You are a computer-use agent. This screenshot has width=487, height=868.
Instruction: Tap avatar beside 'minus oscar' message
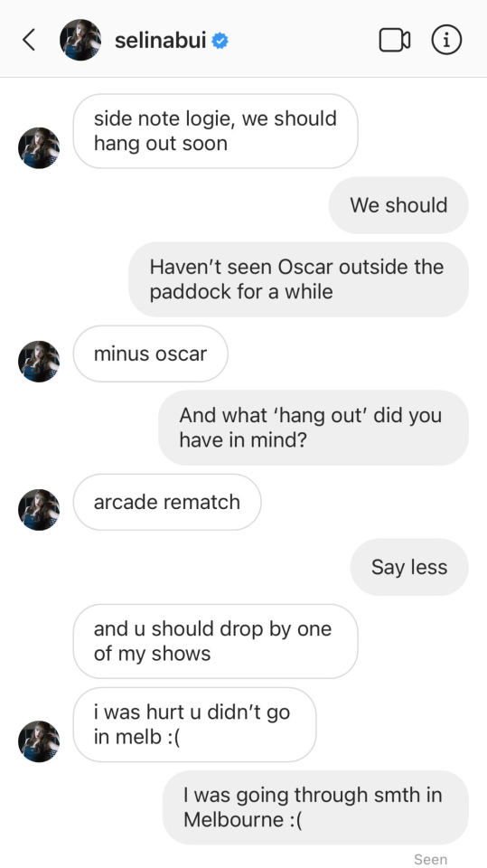tap(39, 362)
